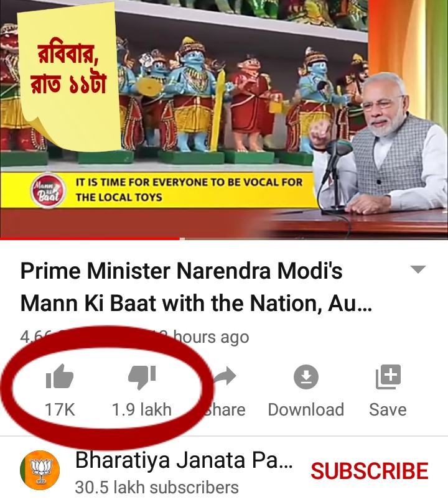Image resolution: width=448 pixels, height=502 pixels.
Task: Tap the thumbs-up like icon
Action: [60, 376]
